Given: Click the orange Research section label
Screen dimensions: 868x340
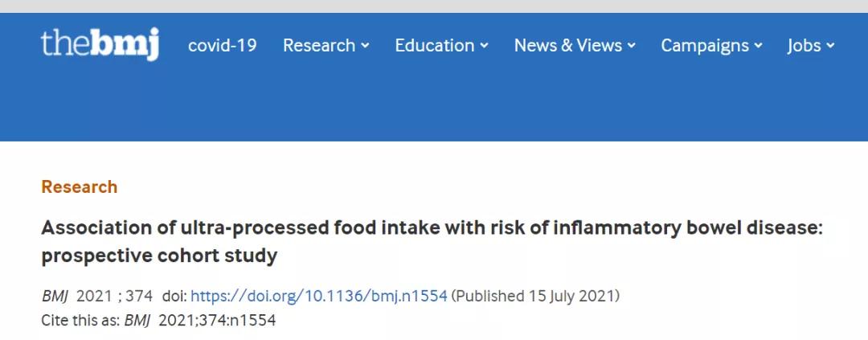Looking at the screenshot, I should click(x=80, y=186).
